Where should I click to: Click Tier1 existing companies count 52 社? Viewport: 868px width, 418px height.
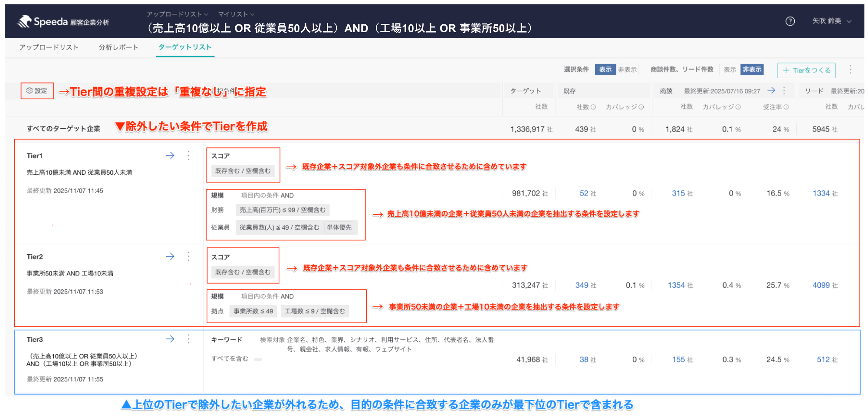point(588,193)
